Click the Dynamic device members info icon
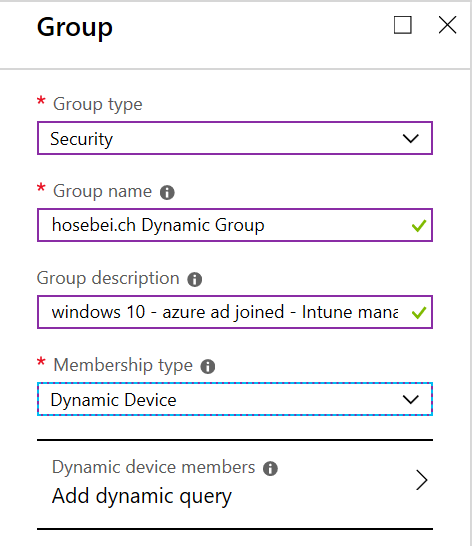Viewport: 472px width, 546px height. (x=270, y=468)
